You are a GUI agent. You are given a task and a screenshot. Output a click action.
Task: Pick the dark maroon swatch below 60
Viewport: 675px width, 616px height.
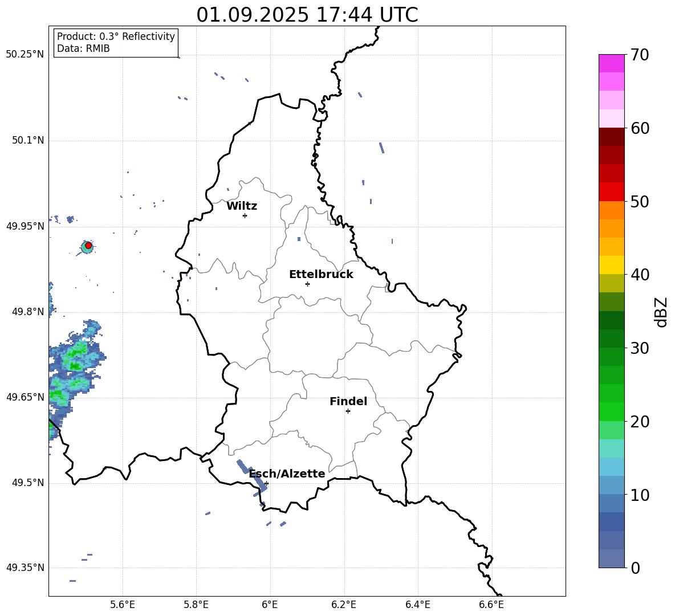611,137
